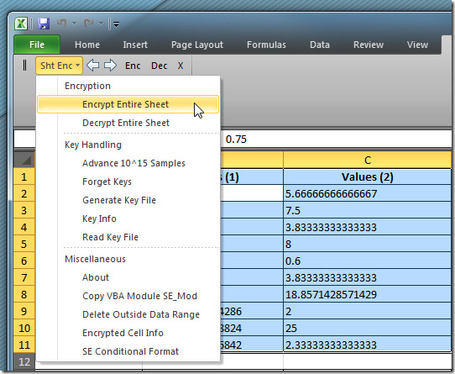Choose Decrypt Entire Sheet
This screenshot has height=374, width=455.
(128, 123)
